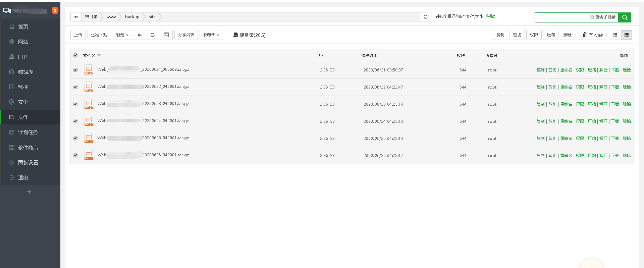The width and height of the screenshot is (644, 268).
Task: Toggle the select-all files checkbox in header
Action: (75, 55)
